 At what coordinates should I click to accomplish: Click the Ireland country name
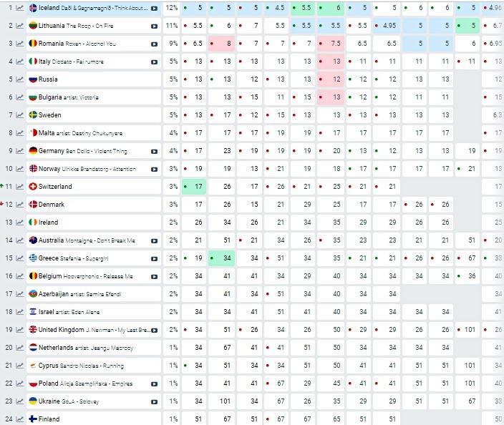(48, 223)
